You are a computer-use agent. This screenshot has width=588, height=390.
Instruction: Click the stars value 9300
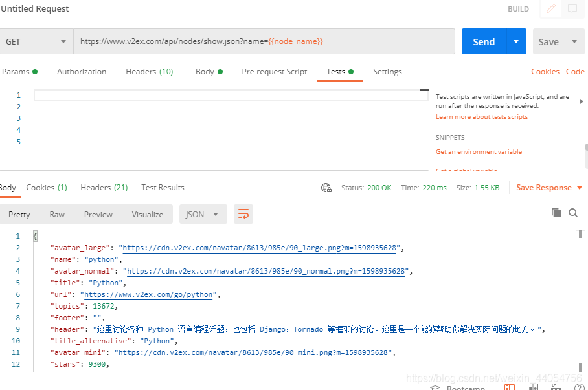(96, 364)
